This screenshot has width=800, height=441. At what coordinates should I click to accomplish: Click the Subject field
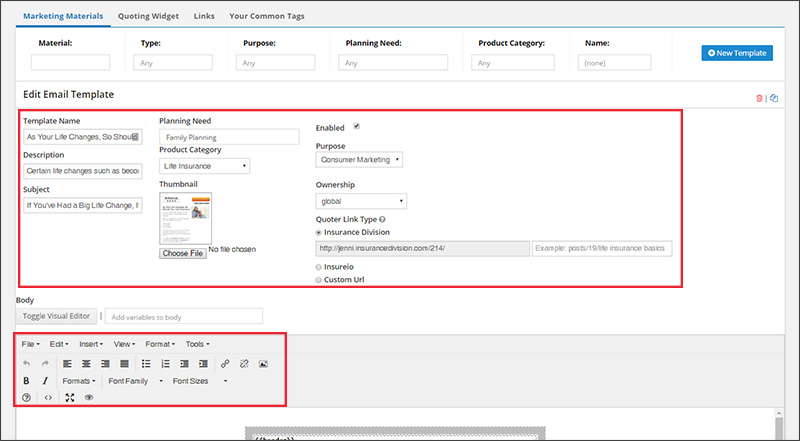click(x=83, y=205)
